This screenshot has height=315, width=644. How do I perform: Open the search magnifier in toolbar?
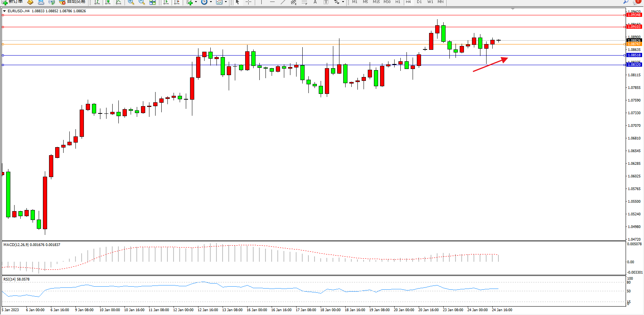pos(626,2)
